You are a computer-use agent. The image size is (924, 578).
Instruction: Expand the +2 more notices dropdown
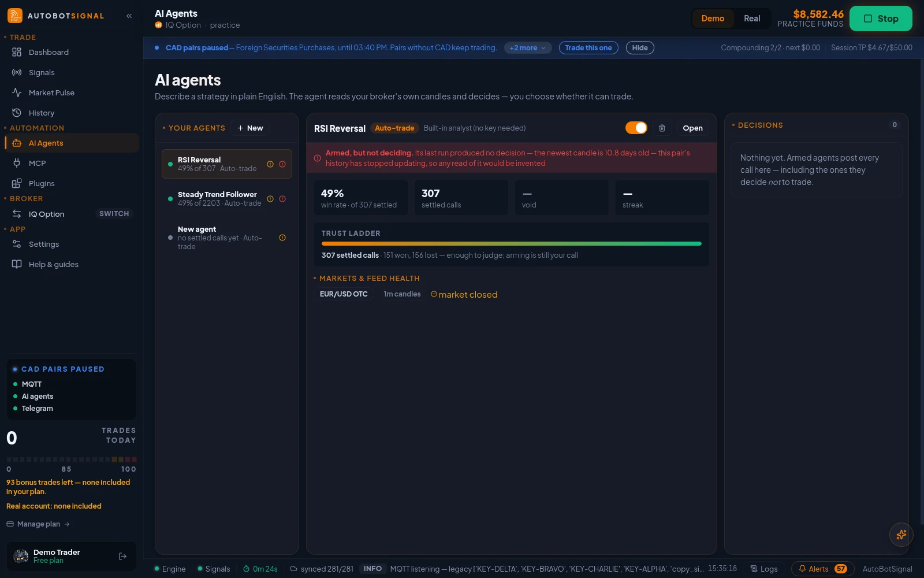click(x=527, y=48)
